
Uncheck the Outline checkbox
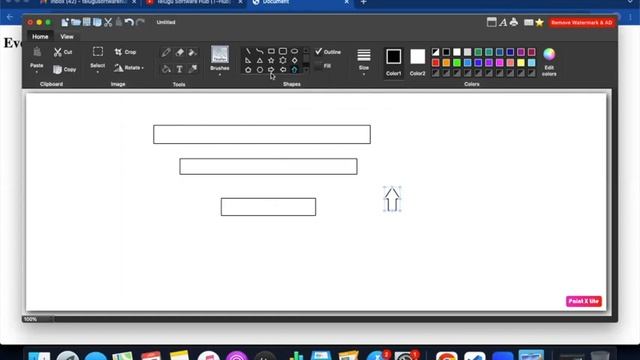click(319, 51)
